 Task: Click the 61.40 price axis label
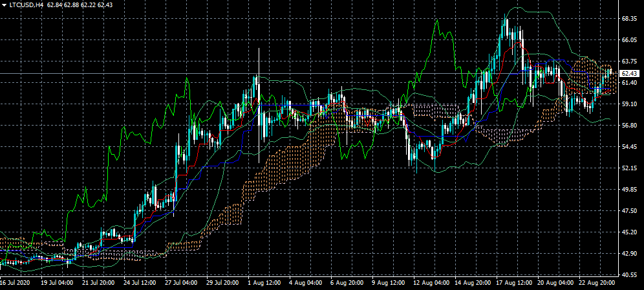[628, 83]
